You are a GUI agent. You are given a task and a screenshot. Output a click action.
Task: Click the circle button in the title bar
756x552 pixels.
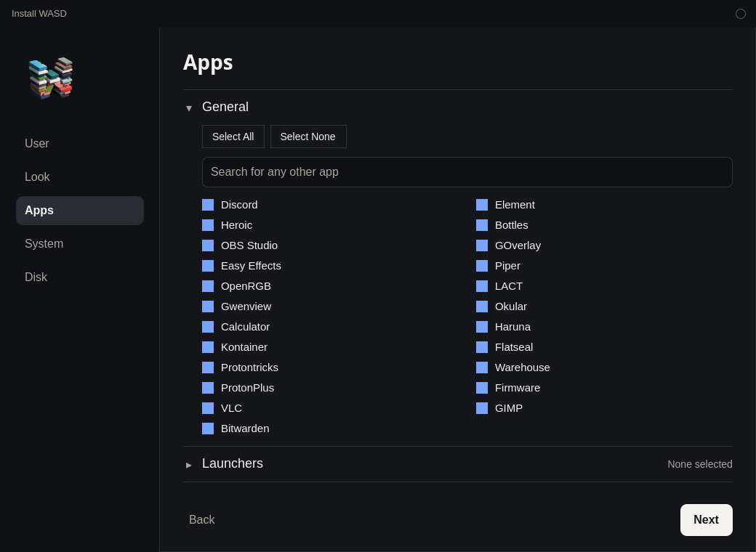[740, 14]
